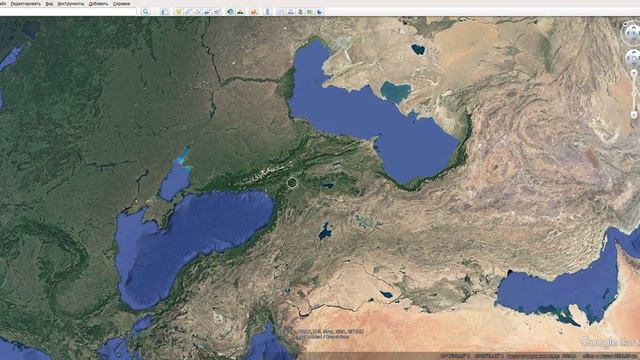Click the north N marker on compass ring
Viewport: 640px width, 360px height.
coord(625,24)
